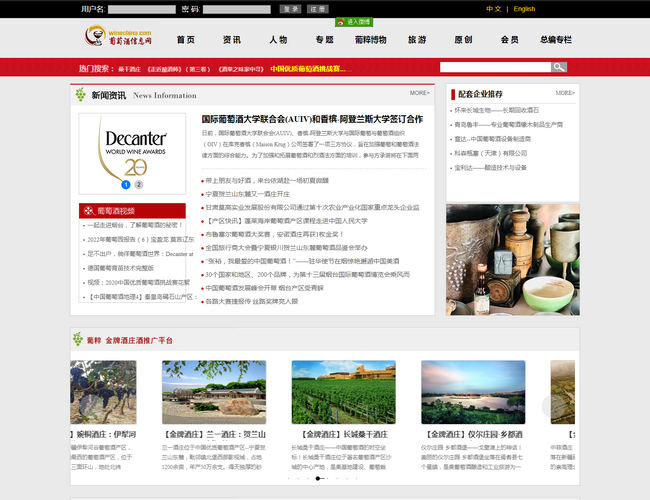Viewport: 650px width, 500px height.
Task: Switch site language to English
Action: pos(524,9)
